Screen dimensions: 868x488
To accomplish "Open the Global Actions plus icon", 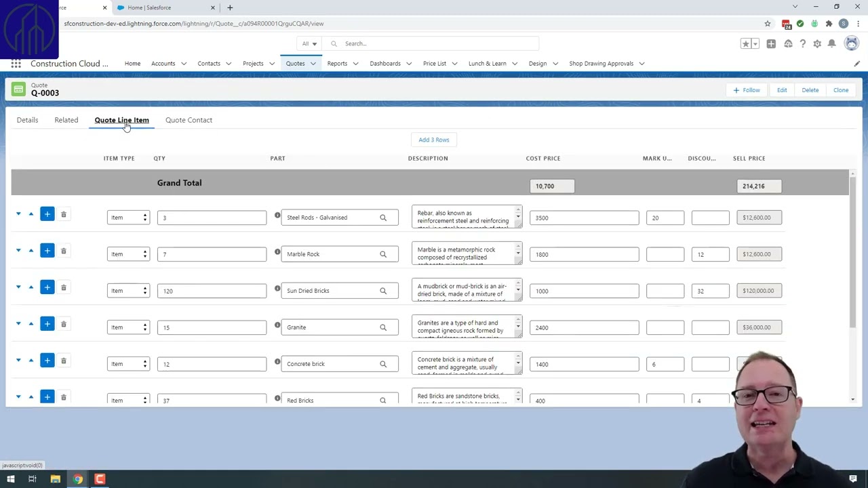I will pos(771,43).
